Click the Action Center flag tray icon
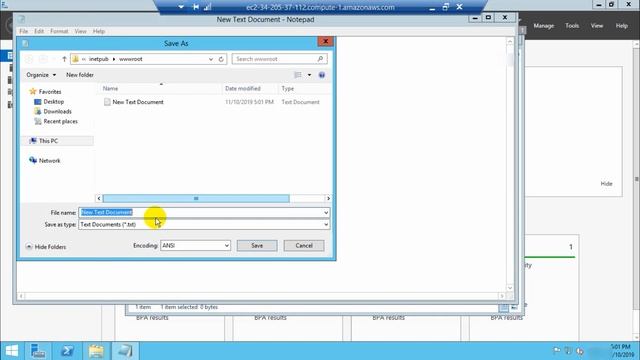Viewport: 640px width, 360px height. click(556, 351)
